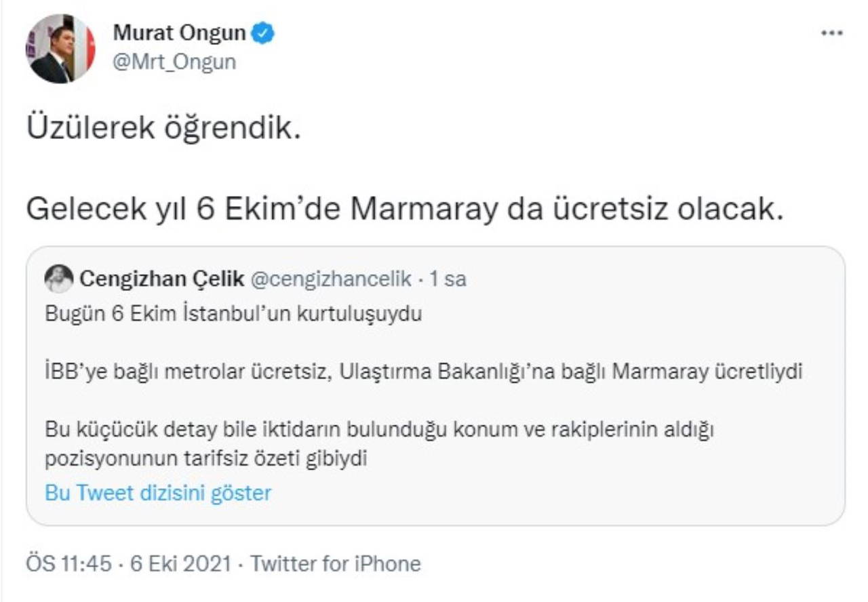This screenshot has height=602, width=868.
Task: Click the @cengizhancelik handle
Action: tap(331, 279)
